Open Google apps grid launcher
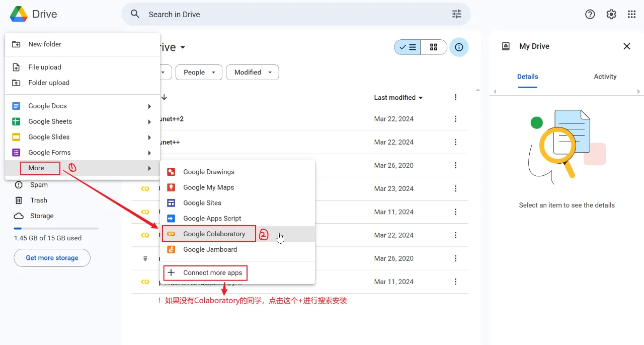644x345 pixels. click(631, 14)
